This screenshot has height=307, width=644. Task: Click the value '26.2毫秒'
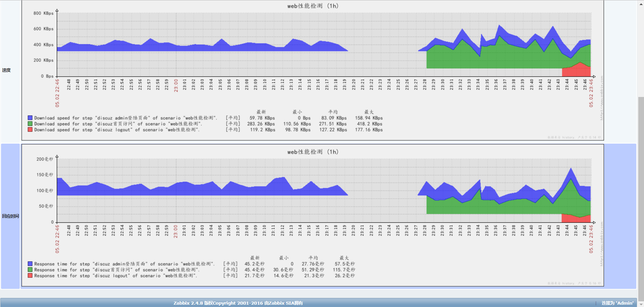345,275
